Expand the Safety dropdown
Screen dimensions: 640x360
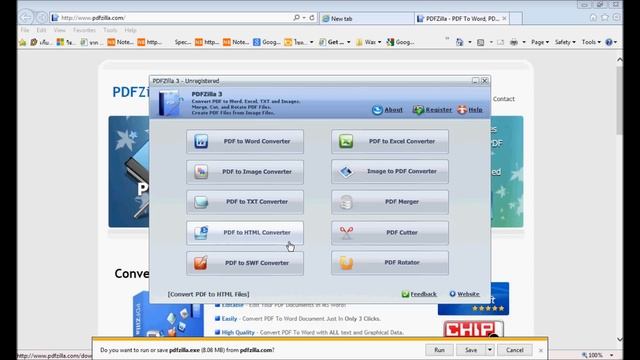tap(565, 42)
